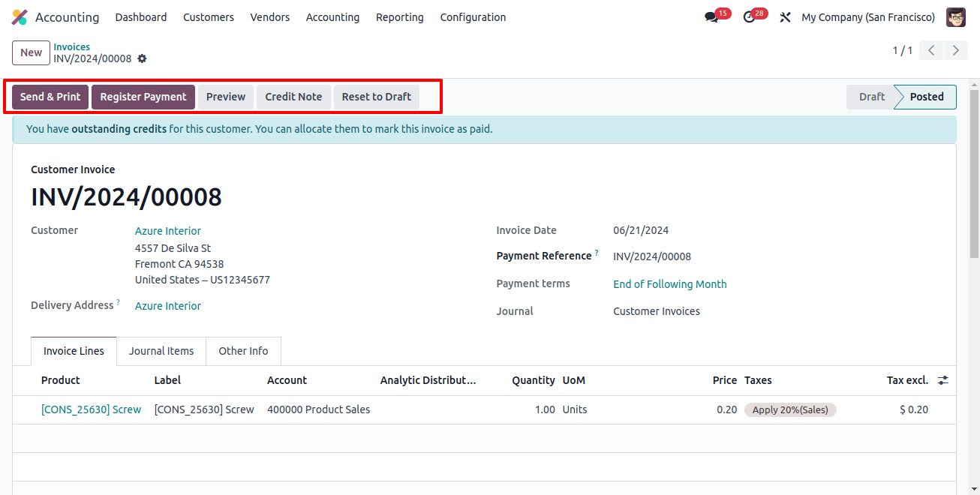This screenshot has width=980, height=495.
Task: Open the Dashboard menu
Action: 141,17
